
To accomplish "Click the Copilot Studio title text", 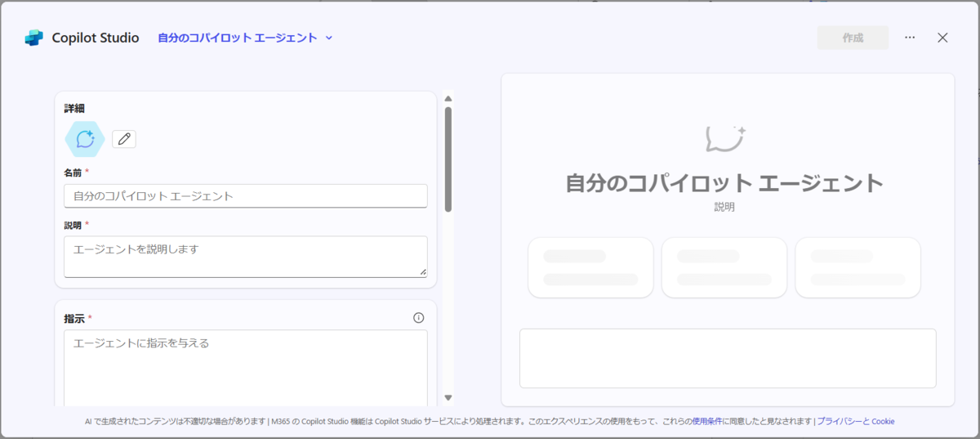I will point(96,38).
